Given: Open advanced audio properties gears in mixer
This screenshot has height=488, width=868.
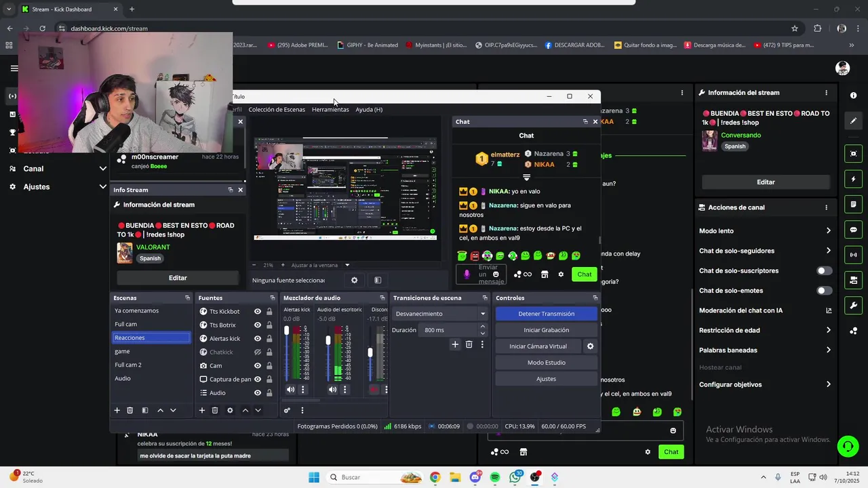Looking at the screenshot, I should (x=287, y=410).
